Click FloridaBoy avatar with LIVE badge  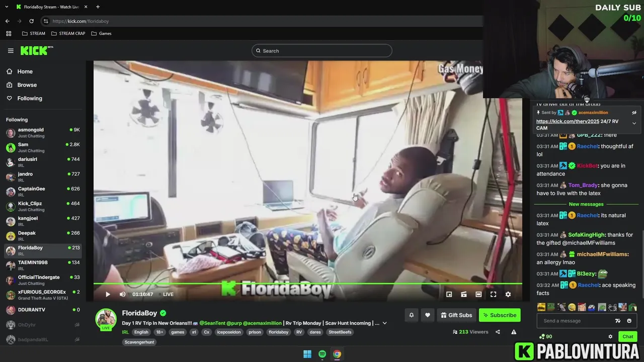(106, 319)
